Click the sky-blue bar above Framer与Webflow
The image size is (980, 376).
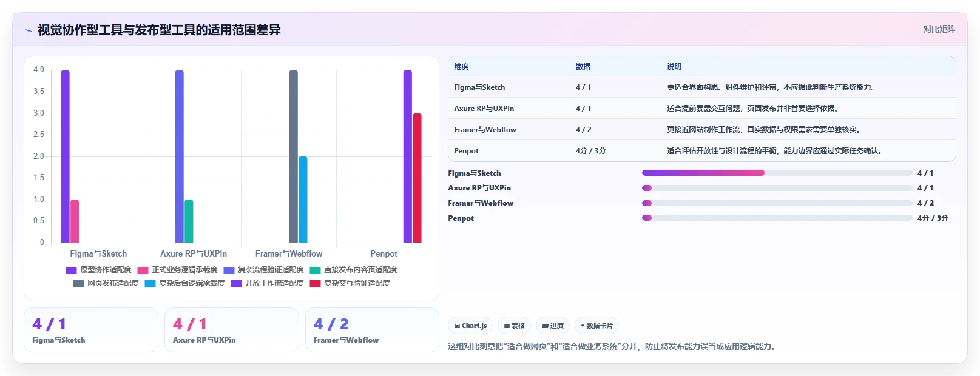tap(303, 200)
